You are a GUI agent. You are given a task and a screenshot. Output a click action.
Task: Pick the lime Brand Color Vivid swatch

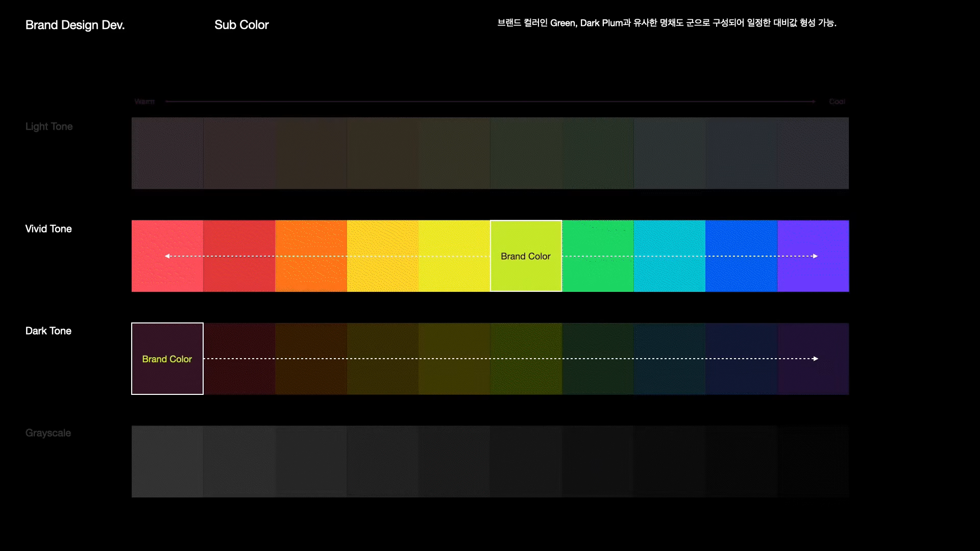(526, 256)
